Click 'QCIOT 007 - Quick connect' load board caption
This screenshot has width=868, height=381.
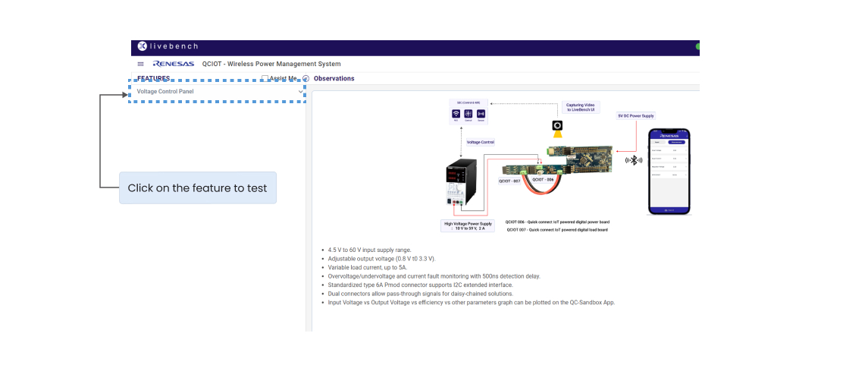tap(557, 230)
